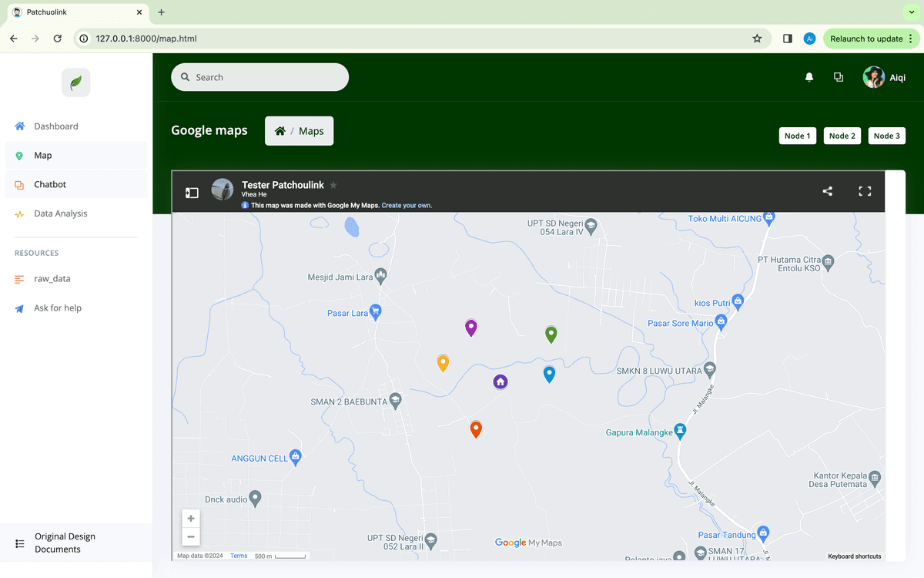Select the orange-red map pin
The width and height of the screenshot is (924, 578).
476,428
